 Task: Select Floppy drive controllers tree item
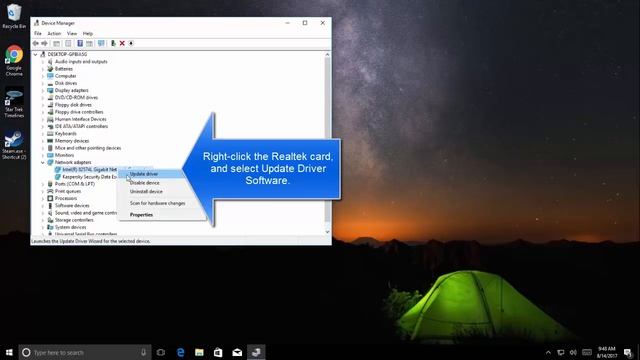(79, 112)
